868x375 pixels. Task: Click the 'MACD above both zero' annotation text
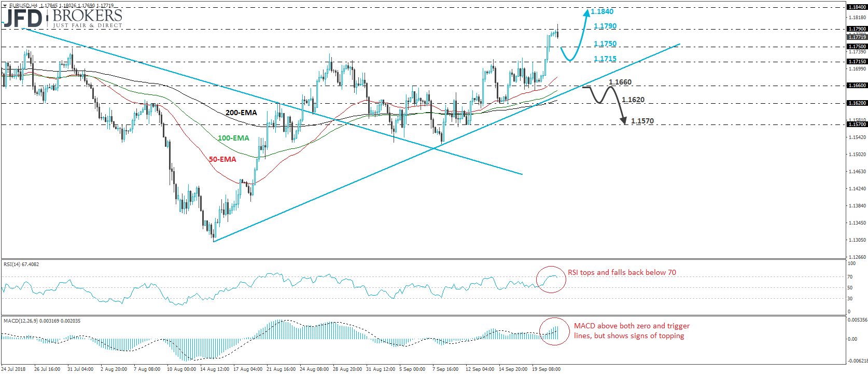pyautogui.click(x=632, y=326)
